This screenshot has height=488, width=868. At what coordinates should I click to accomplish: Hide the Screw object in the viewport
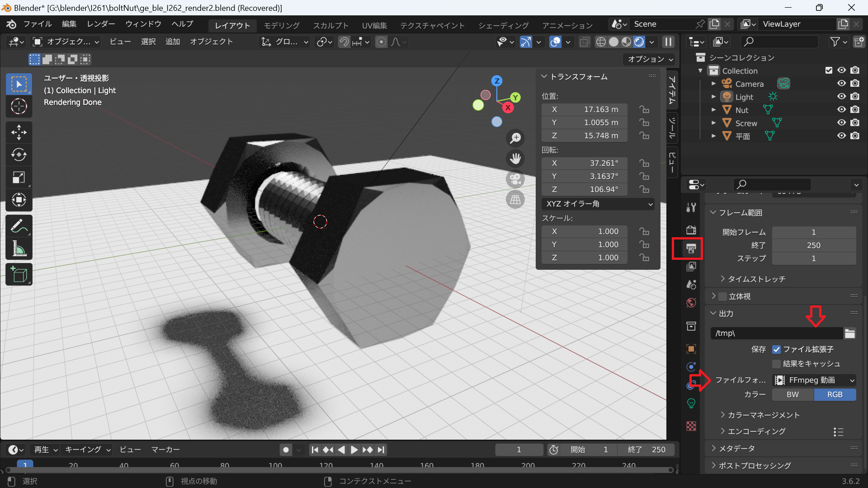pyautogui.click(x=842, y=122)
